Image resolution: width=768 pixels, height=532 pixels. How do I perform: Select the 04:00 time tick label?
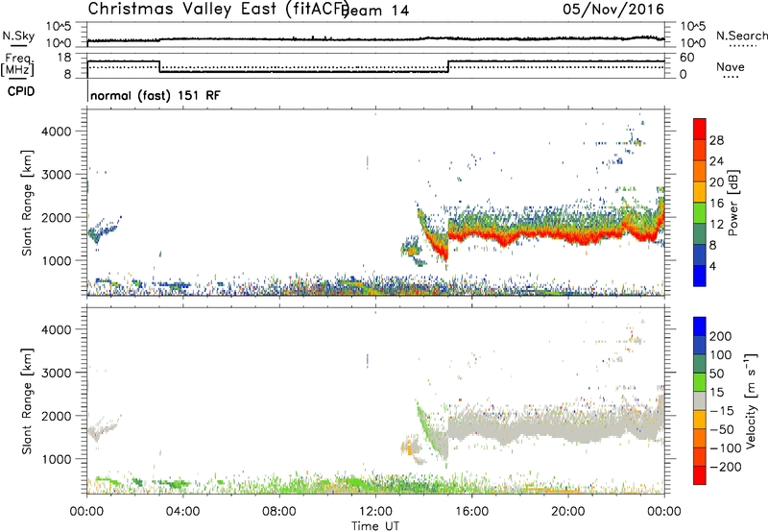(x=182, y=512)
